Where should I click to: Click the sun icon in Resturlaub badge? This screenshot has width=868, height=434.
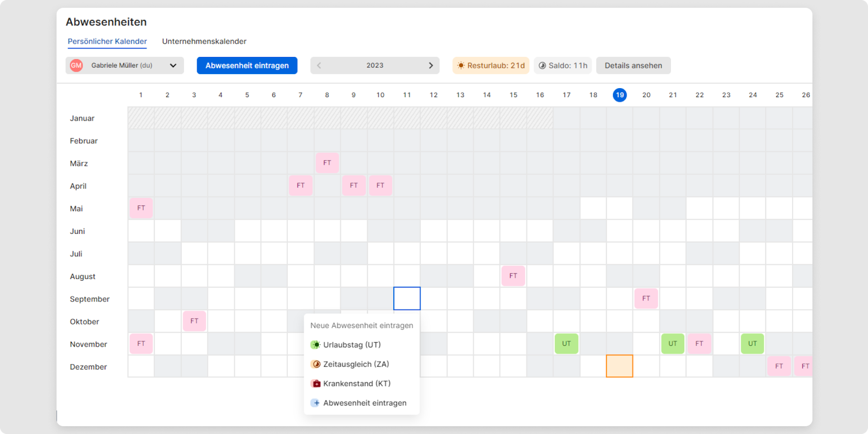pos(461,66)
